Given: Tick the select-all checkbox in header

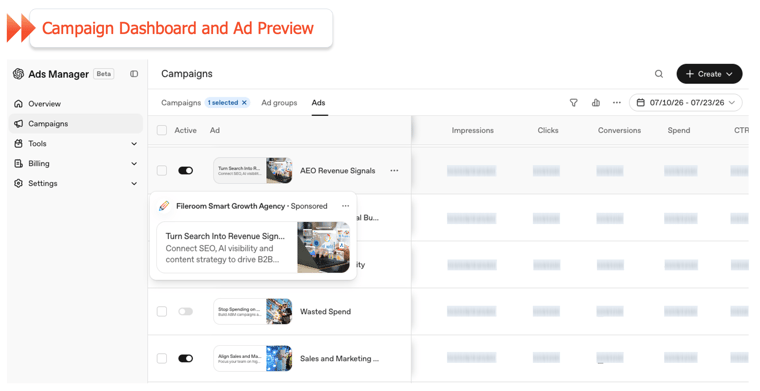Looking at the screenshot, I should click(162, 130).
